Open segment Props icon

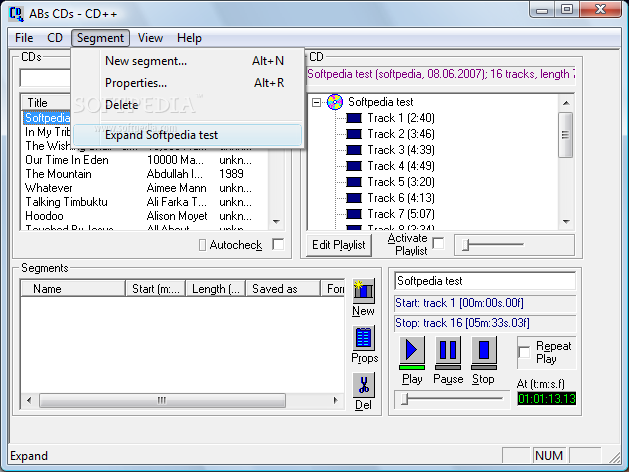[363, 338]
